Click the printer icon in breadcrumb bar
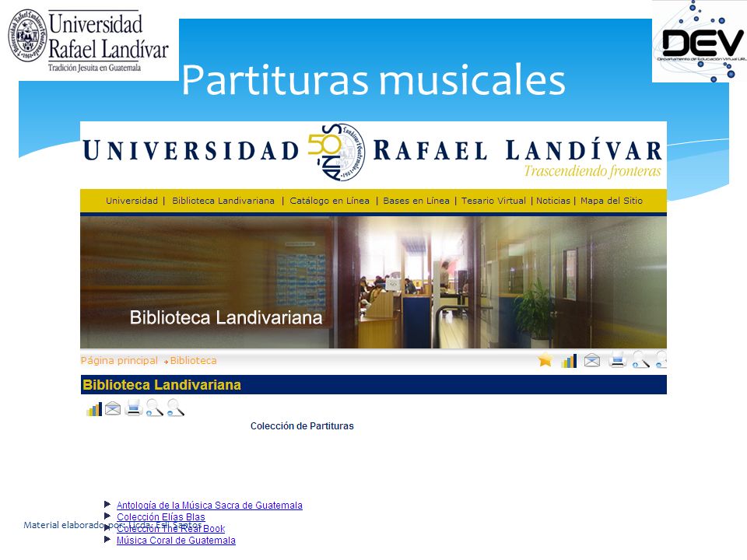The height and width of the screenshot is (560, 747). (x=617, y=360)
